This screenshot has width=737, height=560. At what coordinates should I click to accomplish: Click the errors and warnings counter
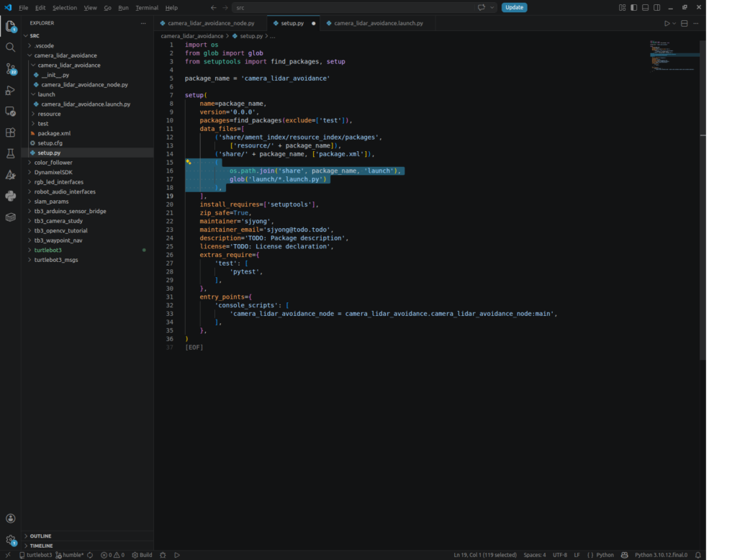click(x=113, y=555)
